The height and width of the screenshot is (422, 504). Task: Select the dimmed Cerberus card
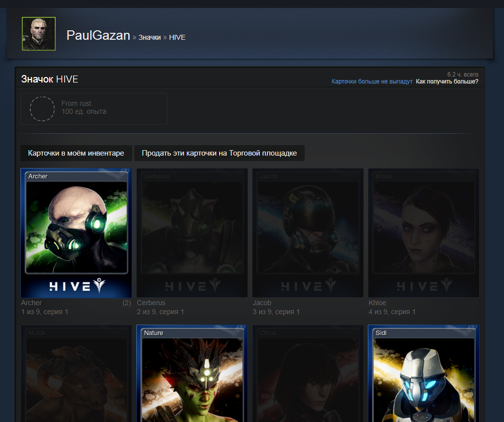click(x=192, y=233)
